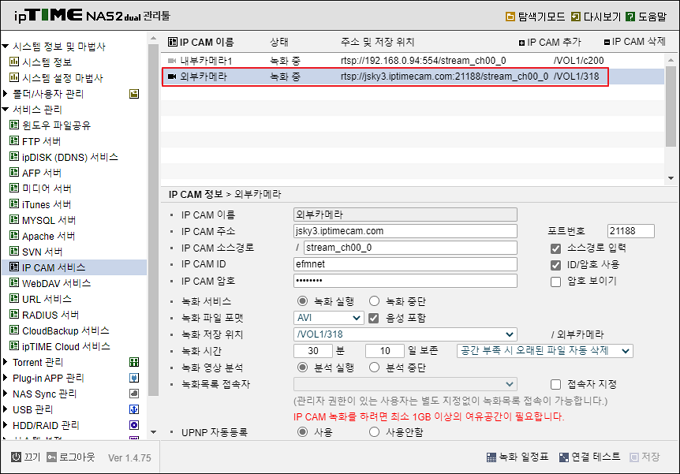
Task: Open CloudBackup 서비스 in sidebar
Action: tap(65, 331)
